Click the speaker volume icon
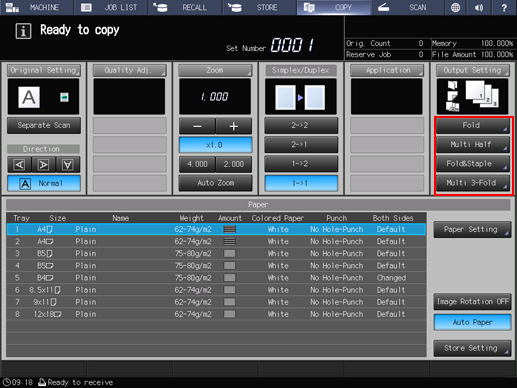The height and width of the screenshot is (388, 517). [479, 7]
